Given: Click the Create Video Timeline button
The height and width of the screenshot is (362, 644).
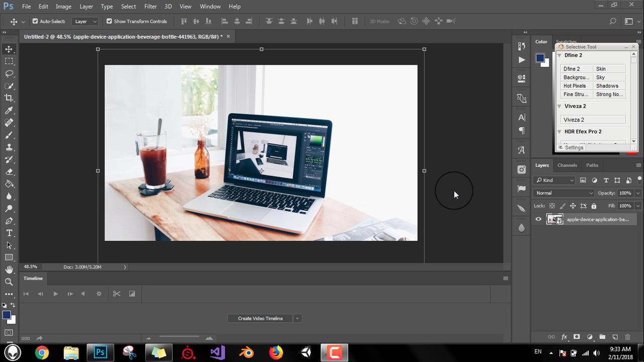Looking at the screenshot, I should coord(260,318).
